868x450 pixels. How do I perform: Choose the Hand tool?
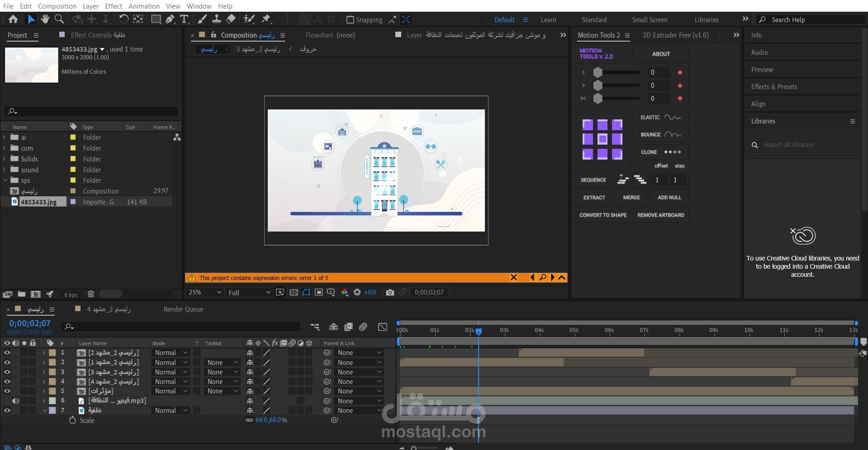[x=45, y=19]
